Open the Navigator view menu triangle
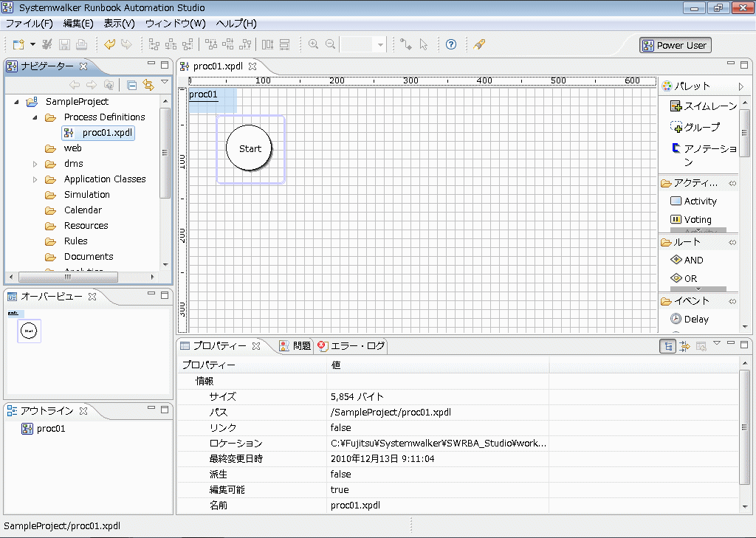Screen dimensions: 756x538 pos(165,82)
